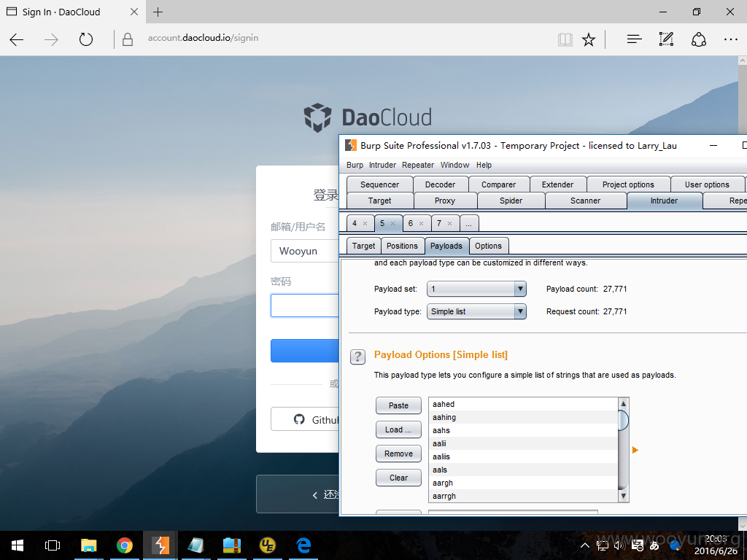Reload the page with the refresh icon
Screen dimensions: 747x560
point(86,39)
